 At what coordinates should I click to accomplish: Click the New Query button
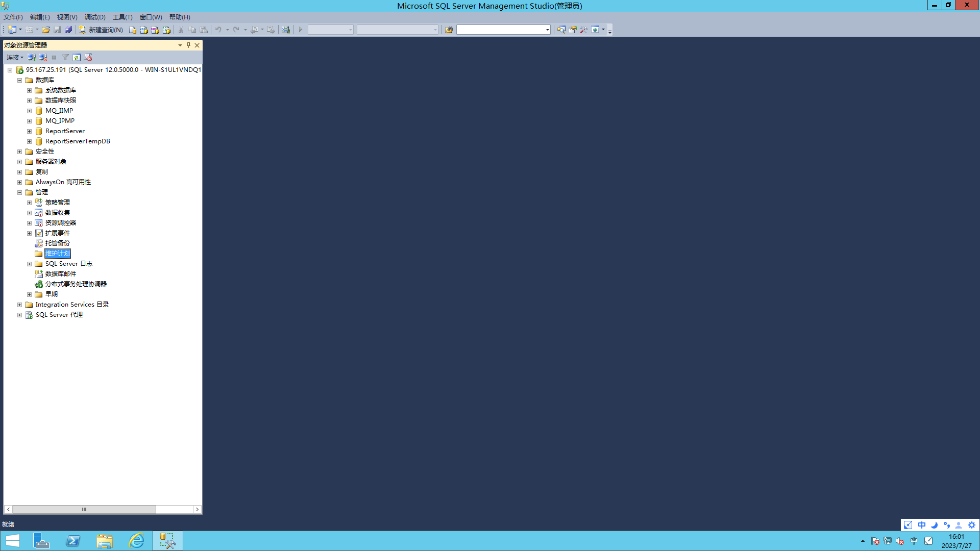pyautogui.click(x=101, y=30)
